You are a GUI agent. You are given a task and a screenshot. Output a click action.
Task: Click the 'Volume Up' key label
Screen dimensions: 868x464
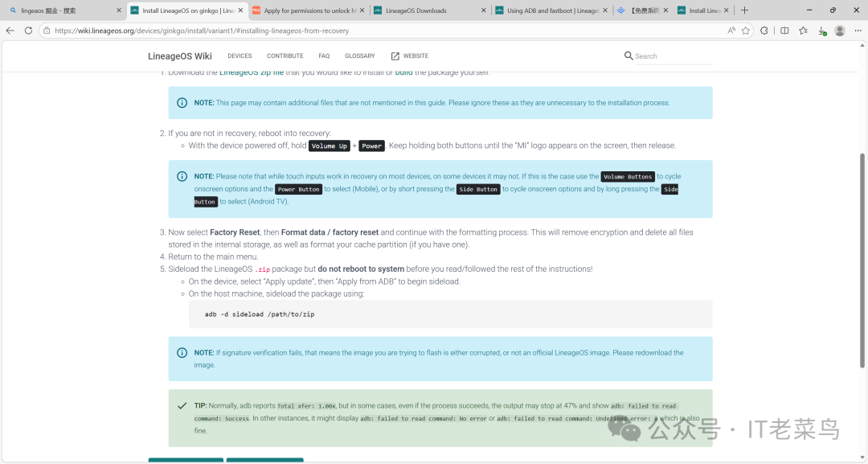[330, 146]
